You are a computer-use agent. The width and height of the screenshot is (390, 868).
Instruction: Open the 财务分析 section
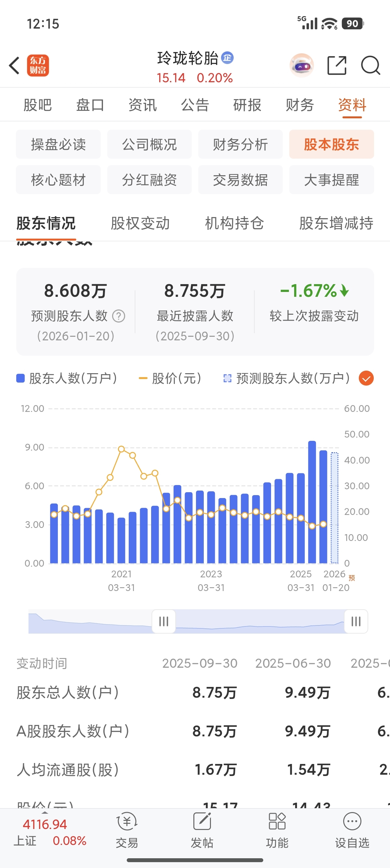coord(240,144)
